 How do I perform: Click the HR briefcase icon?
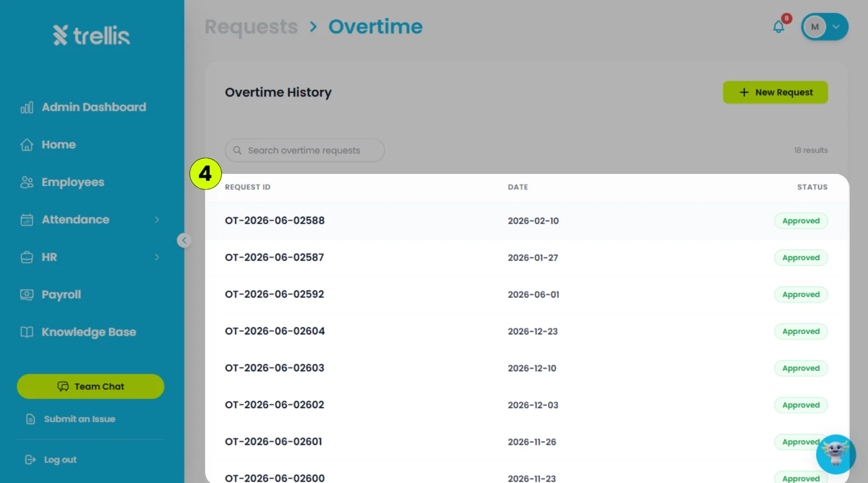click(x=27, y=257)
